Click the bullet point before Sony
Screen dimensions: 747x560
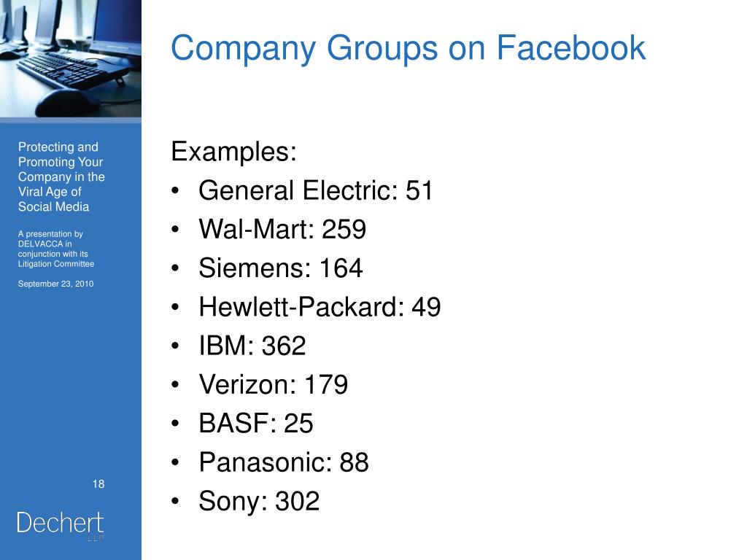[175, 501]
